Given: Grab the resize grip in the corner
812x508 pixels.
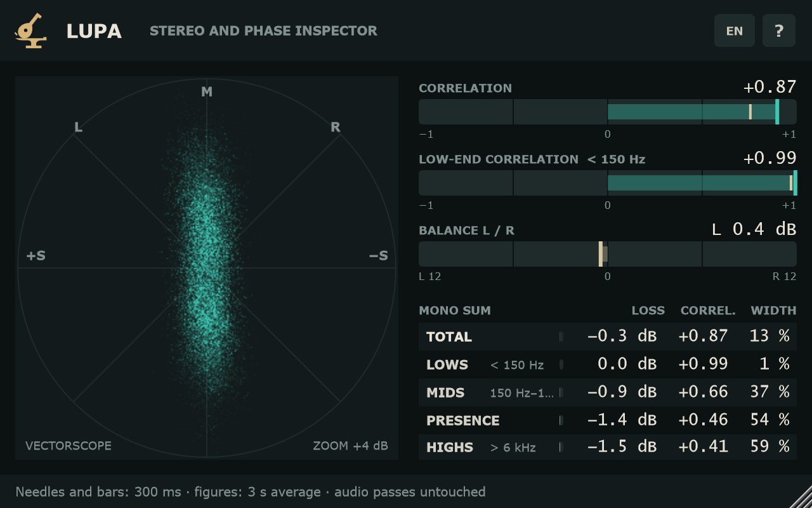Looking at the screenshot, I should point(801,497).
